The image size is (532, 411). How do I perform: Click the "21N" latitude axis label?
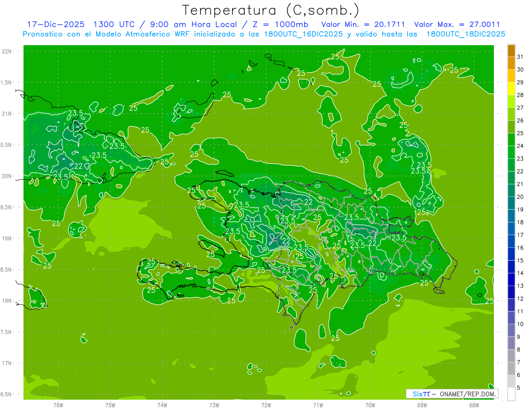(7, 114)
